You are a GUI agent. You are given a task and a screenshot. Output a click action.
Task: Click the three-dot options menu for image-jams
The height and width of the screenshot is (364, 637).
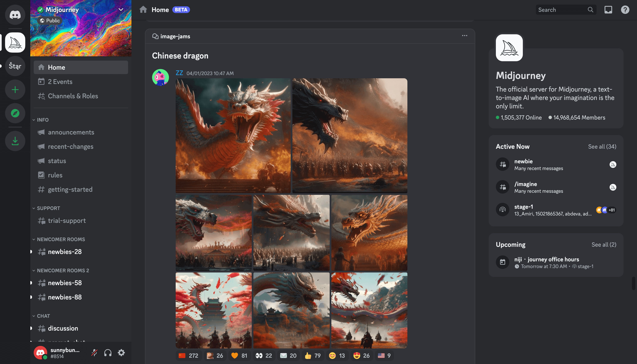pos(465,36)
